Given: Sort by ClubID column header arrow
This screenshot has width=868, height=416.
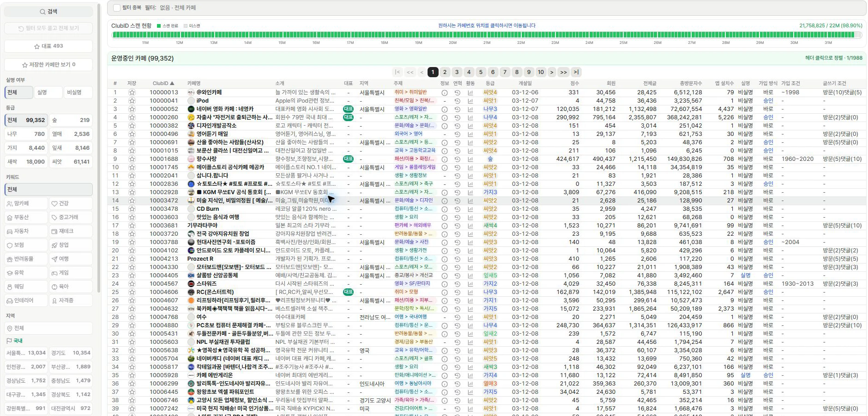Looking at the screenshot, I should point(172,84).
